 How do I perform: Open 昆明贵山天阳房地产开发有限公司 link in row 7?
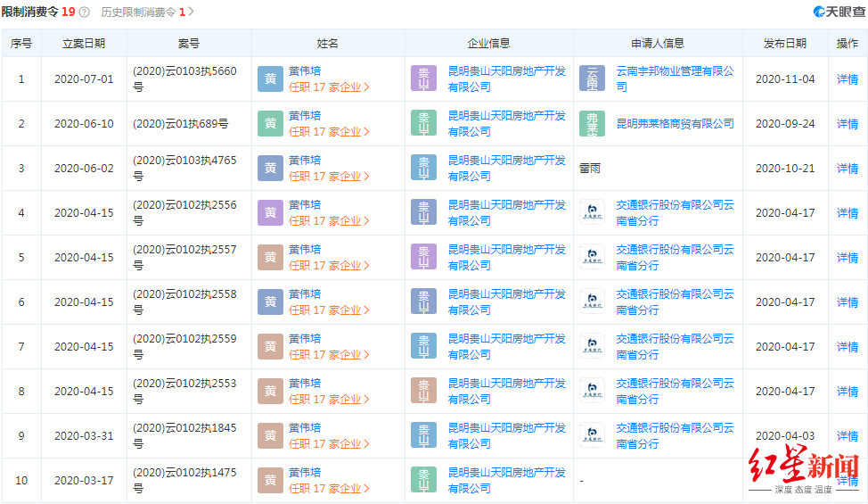[506, 346]
